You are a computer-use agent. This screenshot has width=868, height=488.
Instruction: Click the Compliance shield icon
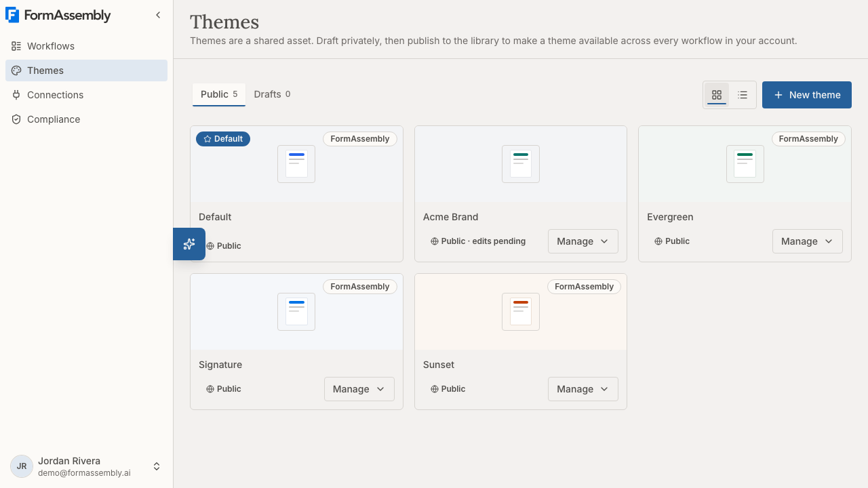(x=16, y=119)
